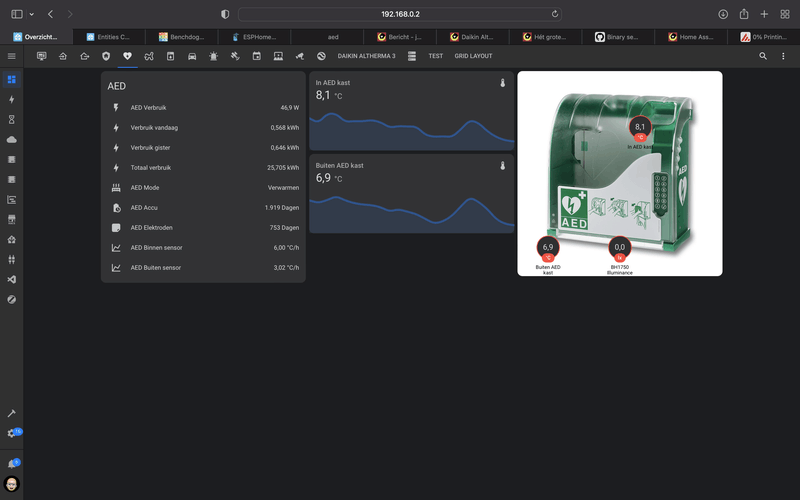Open the Notifications bell in the sidebar

click(x=12, y=464)
